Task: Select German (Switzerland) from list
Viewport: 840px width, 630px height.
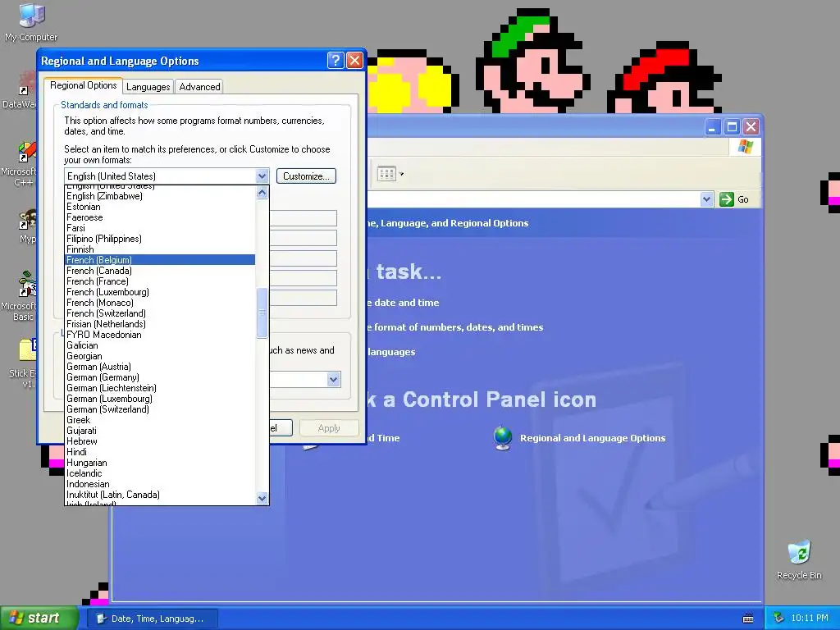Action: coord(160,409)
